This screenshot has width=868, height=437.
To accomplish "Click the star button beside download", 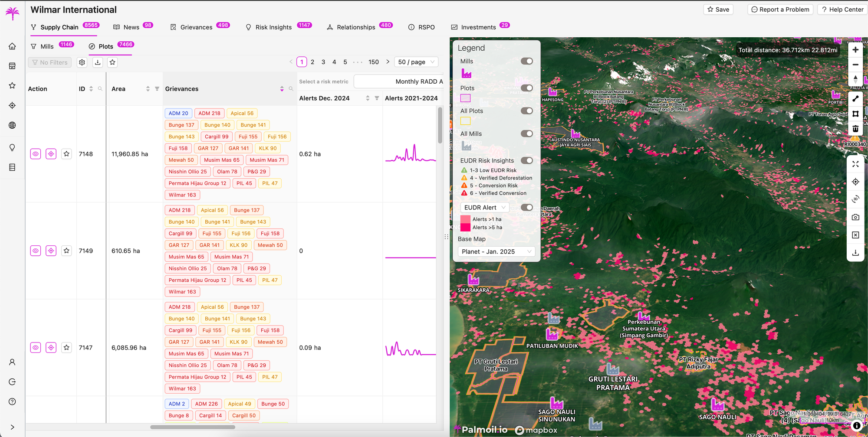I will pyautogui.click(x=112, y=62).
